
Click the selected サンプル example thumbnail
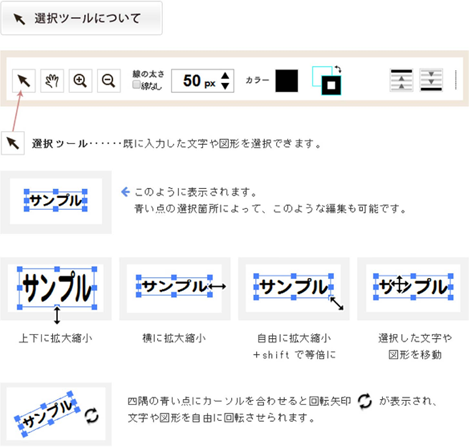56,202
